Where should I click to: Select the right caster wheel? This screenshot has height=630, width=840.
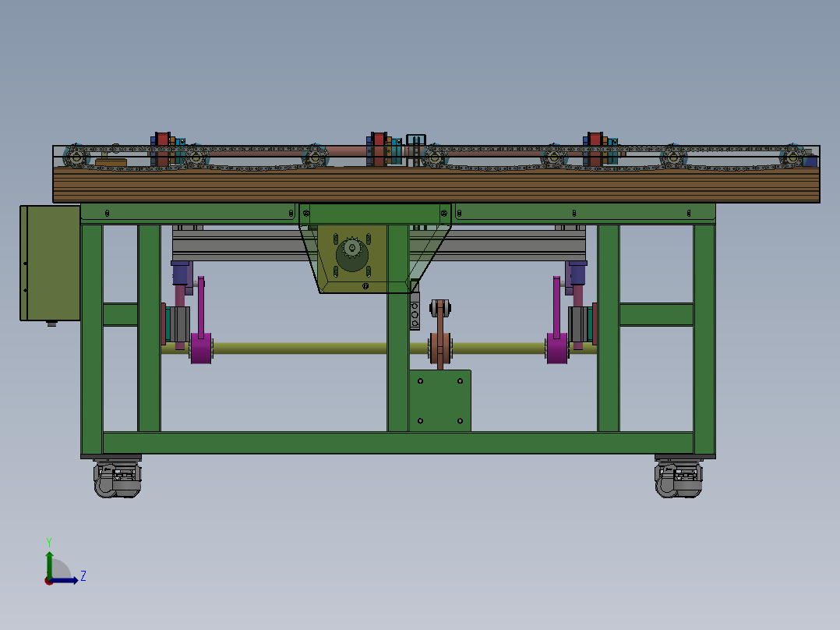tap(678, 480)
